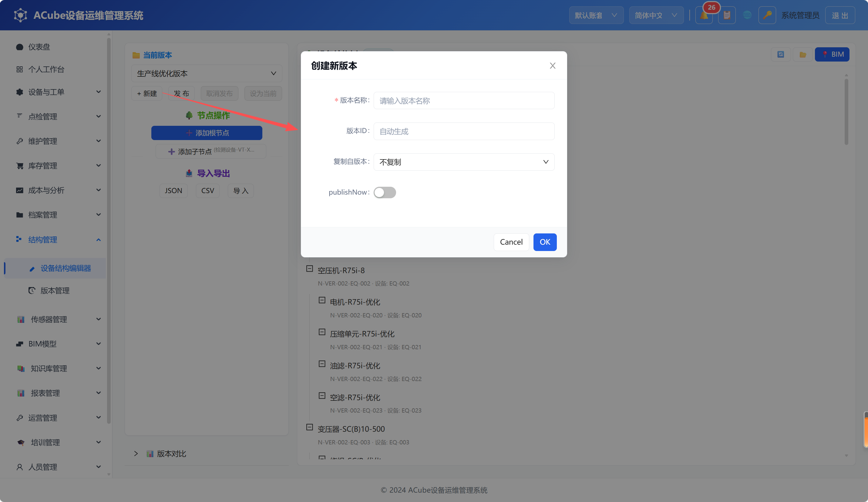
Task: Click the BIM button
Action: [x=832, y=54]
